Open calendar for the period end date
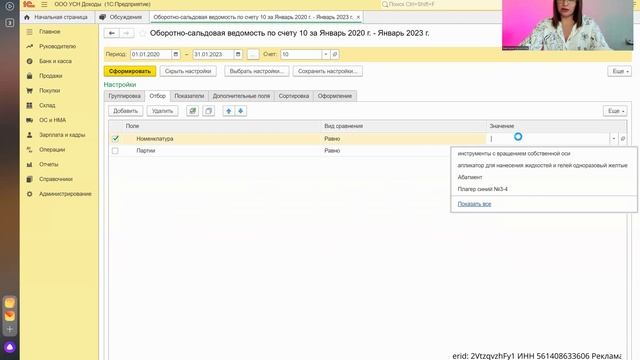This screenshot has height=360, width=640. coord(238,54)
